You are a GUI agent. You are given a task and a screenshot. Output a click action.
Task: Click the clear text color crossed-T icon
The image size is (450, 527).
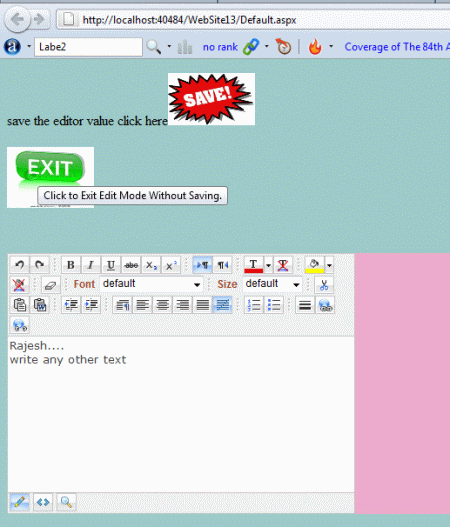(283, 265)
